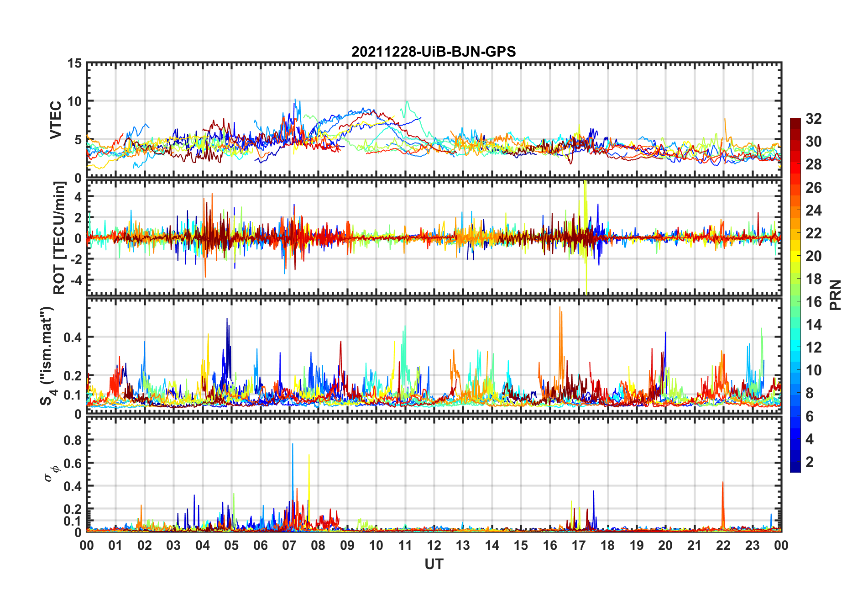Click x-axis tick label 03
The width and height of the screenshot is (868, 590).
click(x=173, y=546)
